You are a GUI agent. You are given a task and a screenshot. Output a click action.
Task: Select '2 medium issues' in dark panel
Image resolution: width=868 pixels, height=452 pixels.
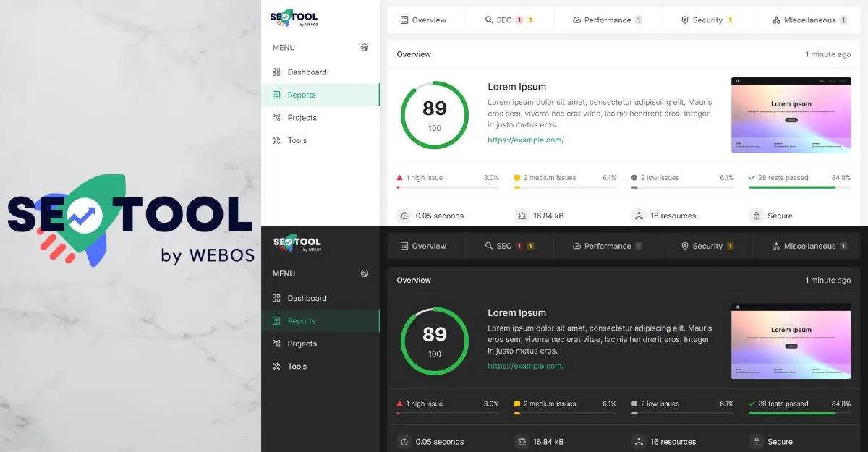pos(550,404)
